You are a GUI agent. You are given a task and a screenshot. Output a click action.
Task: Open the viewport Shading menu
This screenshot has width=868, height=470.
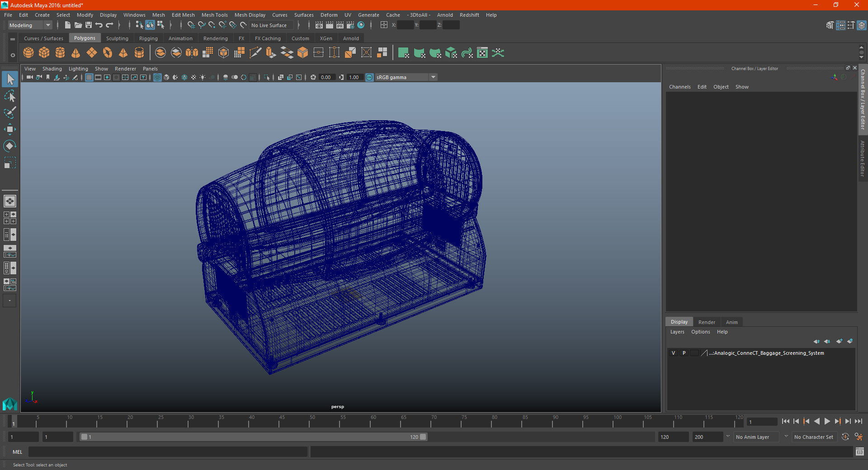point(52,69)
